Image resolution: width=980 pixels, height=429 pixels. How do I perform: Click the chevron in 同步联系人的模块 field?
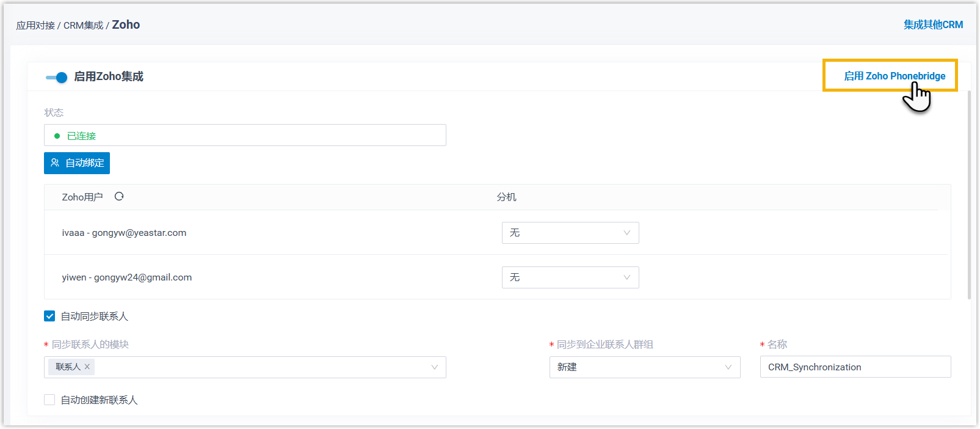click(x=434, y=367)
